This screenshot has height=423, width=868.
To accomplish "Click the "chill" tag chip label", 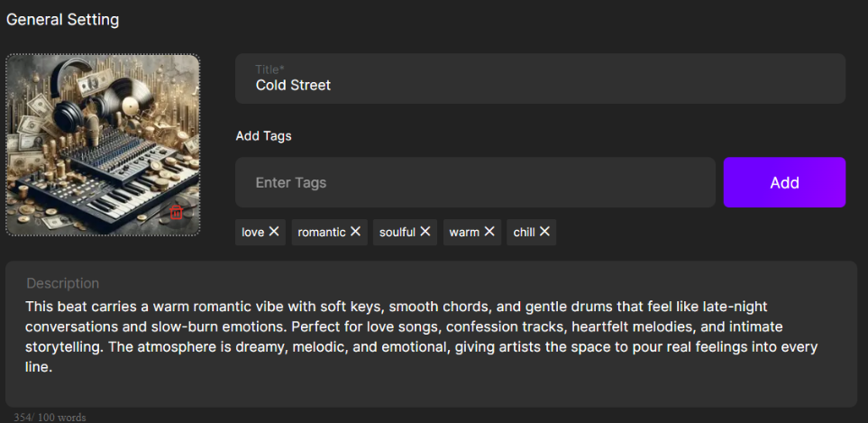I will 524,232.
